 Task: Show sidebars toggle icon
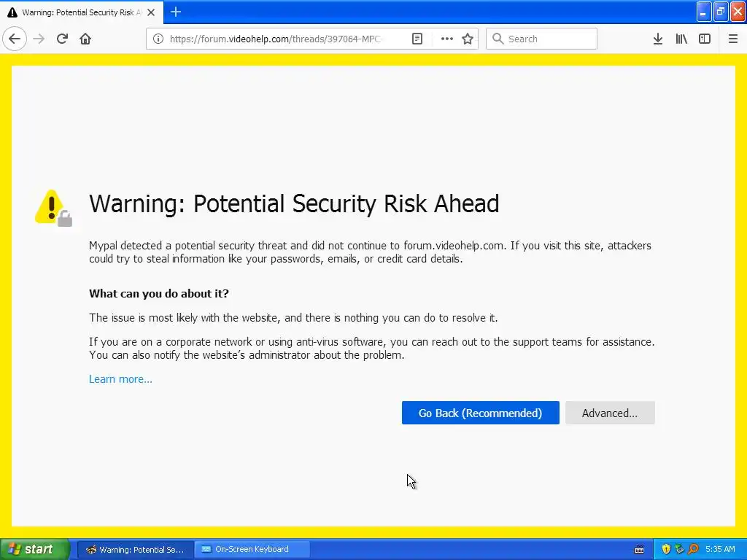705,39
